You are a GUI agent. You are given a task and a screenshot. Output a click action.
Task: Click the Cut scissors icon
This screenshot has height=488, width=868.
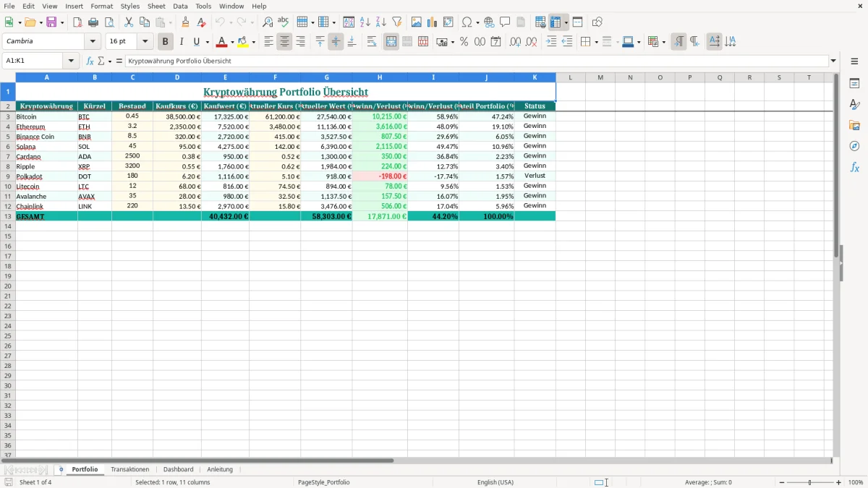(x=129, y=22)
